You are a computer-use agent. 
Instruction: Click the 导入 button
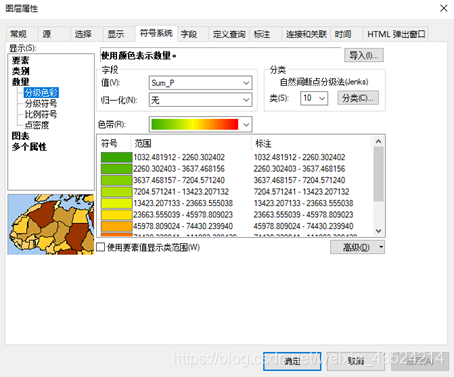click(364, 55)
